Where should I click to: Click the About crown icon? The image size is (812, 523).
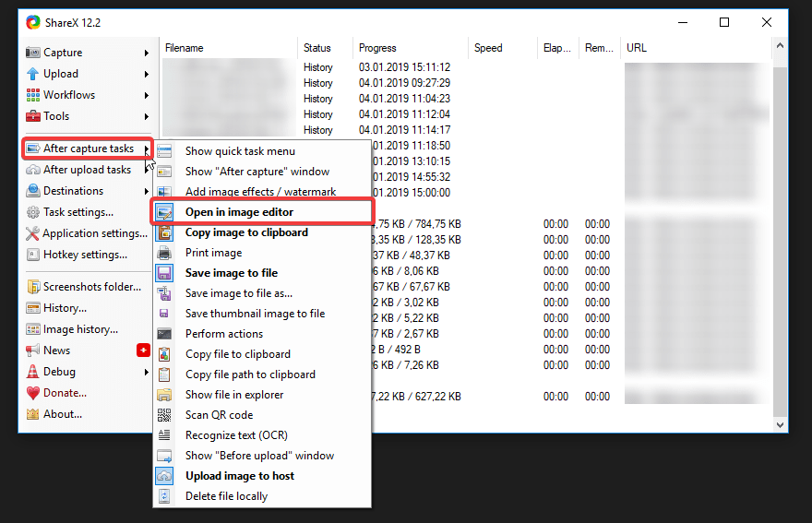pyautogui.click(x=33, y=414)
